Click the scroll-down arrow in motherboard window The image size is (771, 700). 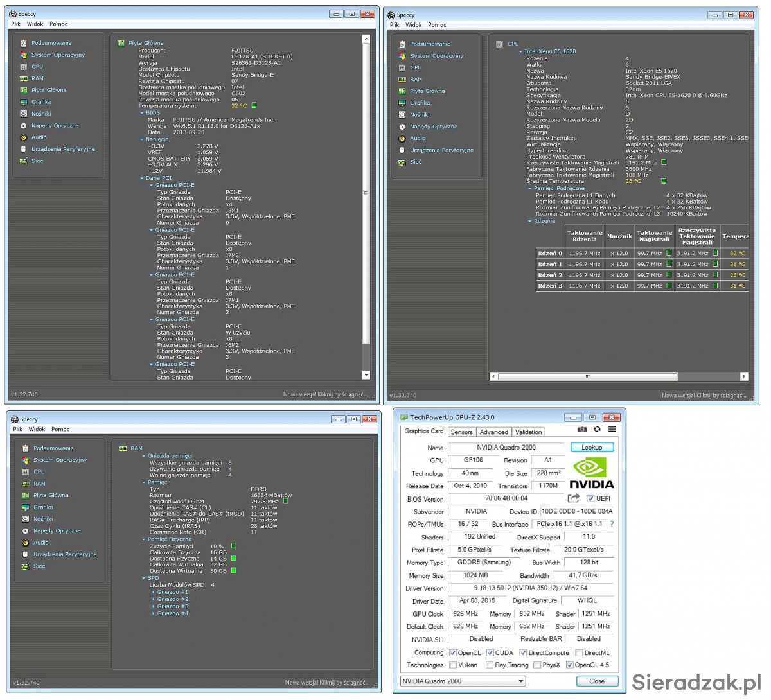[x=366, y=375]
